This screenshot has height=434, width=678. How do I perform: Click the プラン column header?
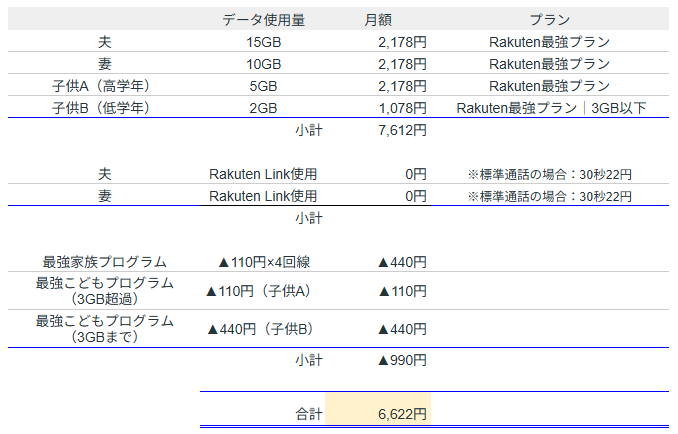point(549,19)
